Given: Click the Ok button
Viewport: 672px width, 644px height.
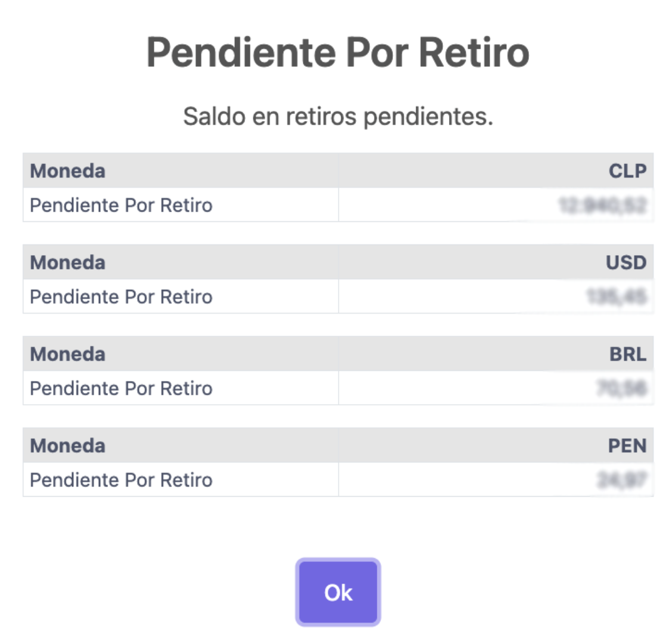Looking at the screenshot, I should (337, 592).
